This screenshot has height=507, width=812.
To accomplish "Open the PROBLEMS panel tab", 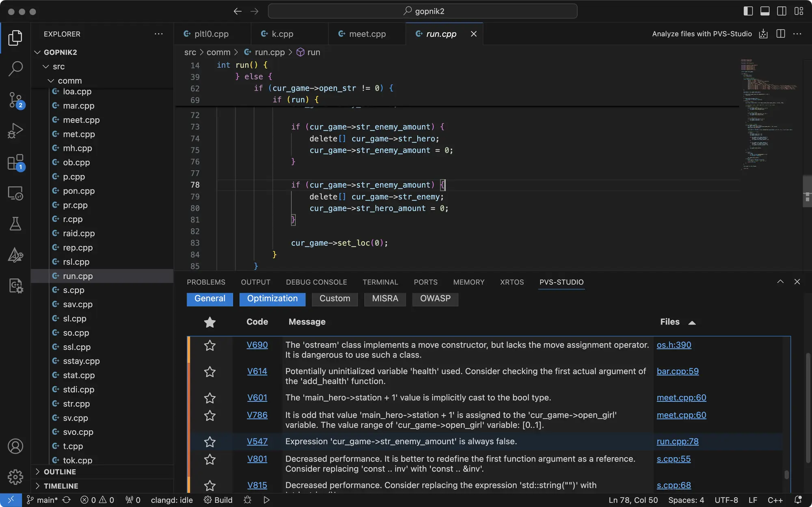I will [206, 282].
